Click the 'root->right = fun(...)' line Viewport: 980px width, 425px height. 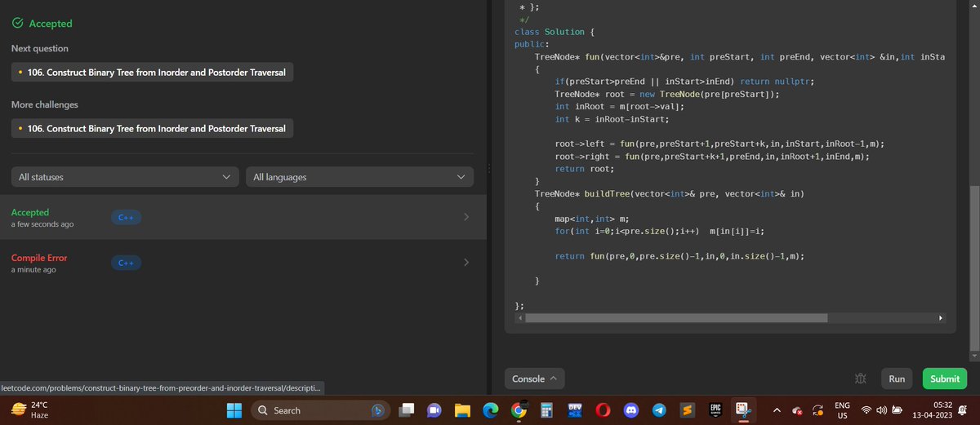coord(712,157)
